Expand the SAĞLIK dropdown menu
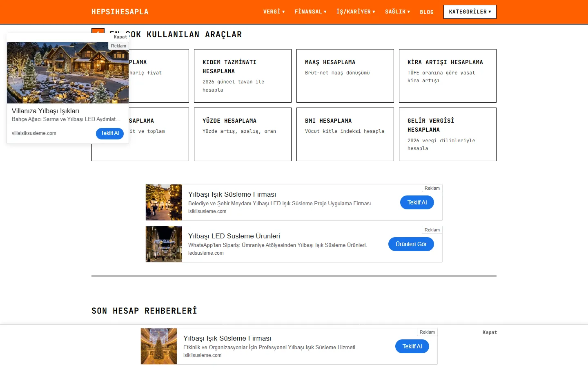 397,12
